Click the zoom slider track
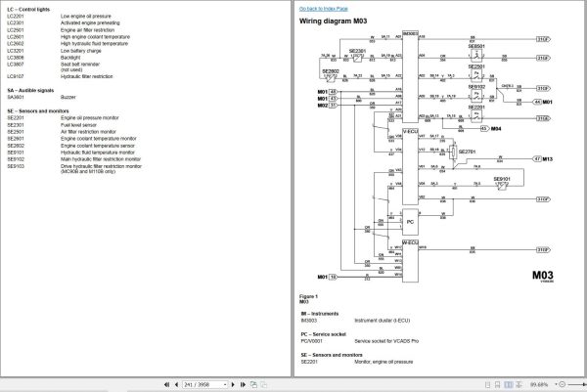Viewport: 587px width, 392px height. point(577,384)
